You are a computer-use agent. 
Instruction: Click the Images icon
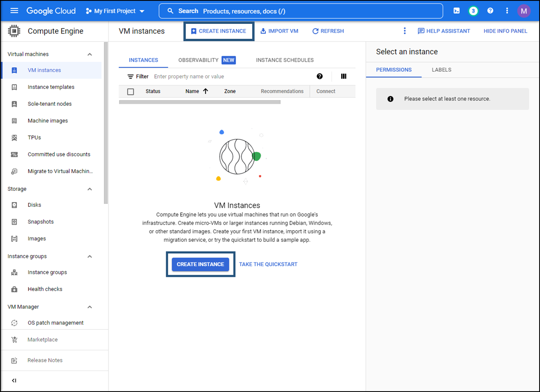(14, 239)
